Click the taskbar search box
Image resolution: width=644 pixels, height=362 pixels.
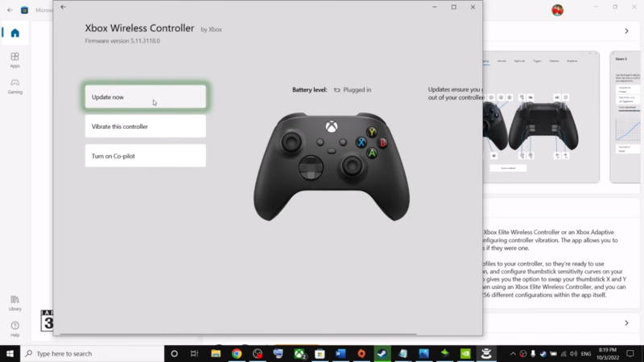92,353
